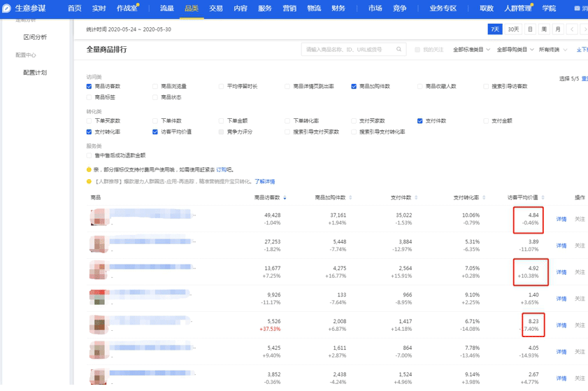
Task: Sort by 访客平均价值 column
Action: click(523, 198)
